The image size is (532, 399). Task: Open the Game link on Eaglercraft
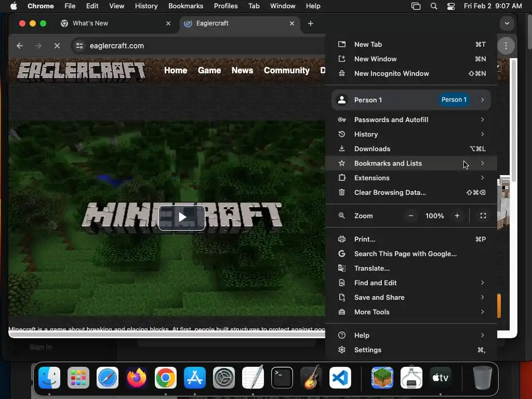coord(209,70)
